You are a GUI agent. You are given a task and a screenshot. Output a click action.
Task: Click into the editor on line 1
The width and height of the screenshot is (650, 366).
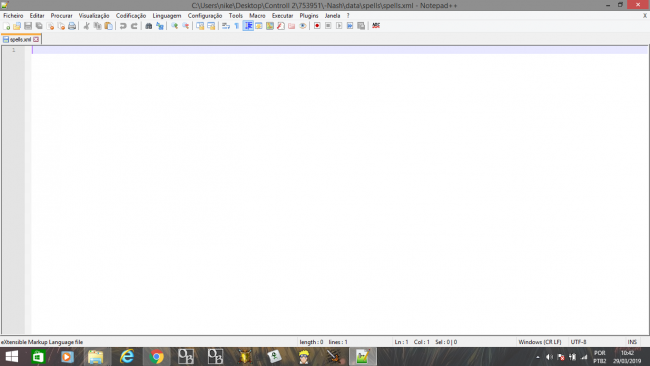click(339, 50)
